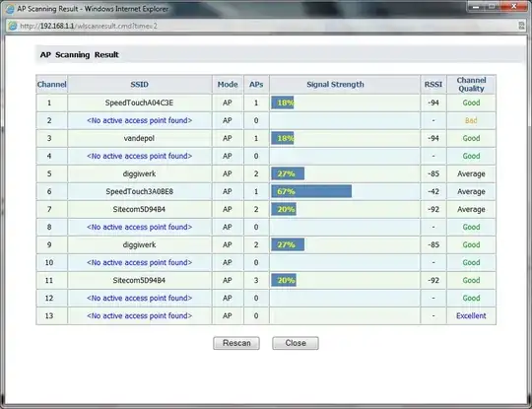Click the Channel column header
The image size is (532, 409).
pyautogui.click(x=51, y=84)
